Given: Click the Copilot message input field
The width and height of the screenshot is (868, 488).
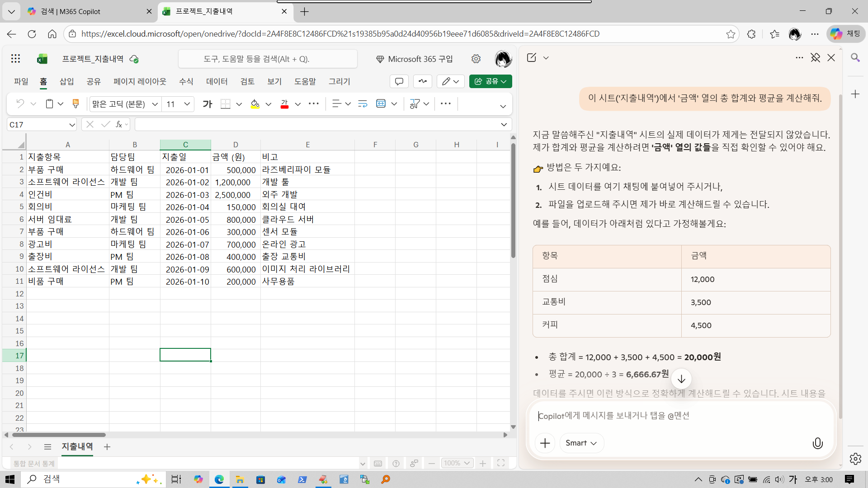Looking at the screenshot, I should pos(678,416).
